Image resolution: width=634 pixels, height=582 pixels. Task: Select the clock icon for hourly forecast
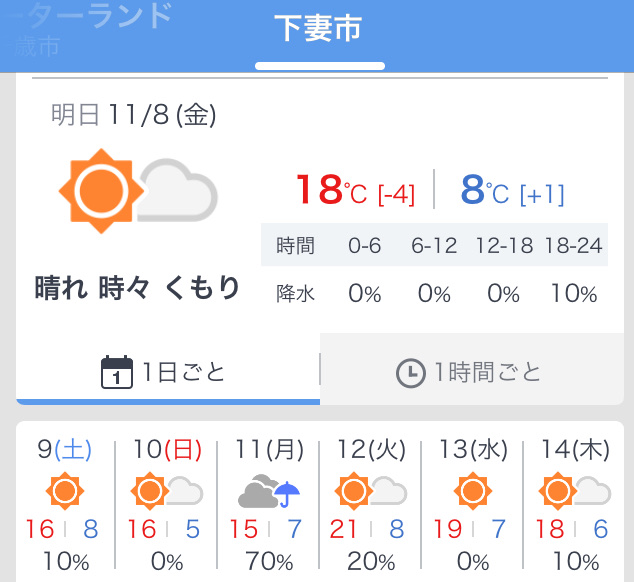pos(410,373)
